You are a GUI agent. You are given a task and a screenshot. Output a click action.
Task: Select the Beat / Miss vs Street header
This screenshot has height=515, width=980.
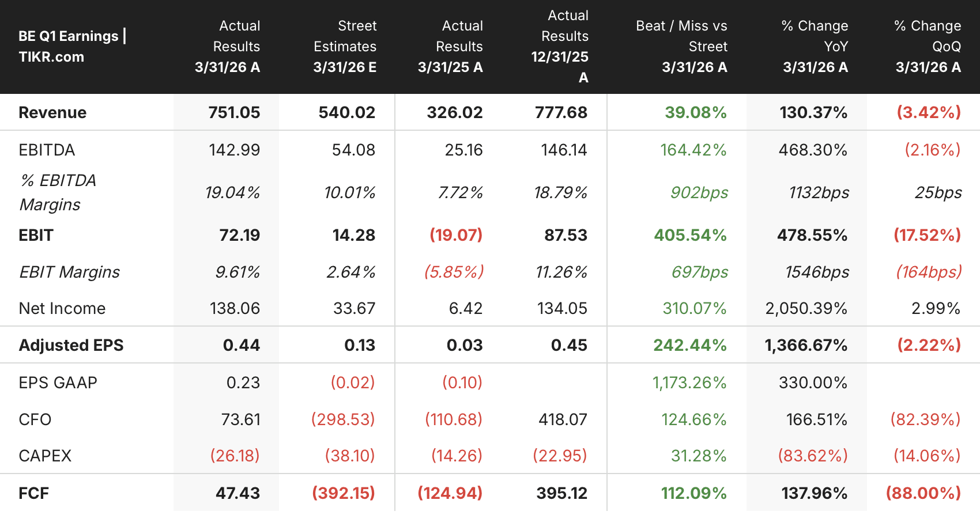click(681, 47)
